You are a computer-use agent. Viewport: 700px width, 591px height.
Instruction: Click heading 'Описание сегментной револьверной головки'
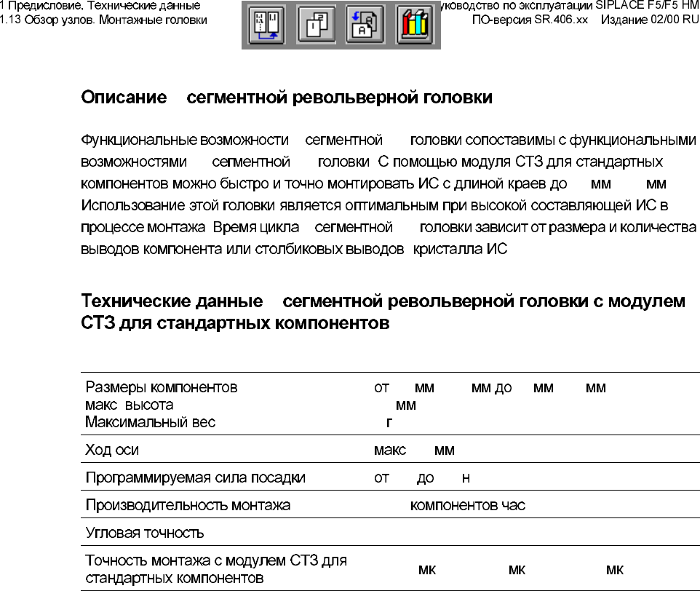(x=287, y=98)
